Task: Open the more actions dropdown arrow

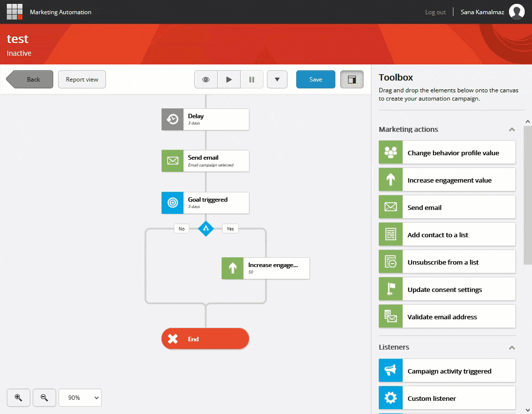Action: [277, 80]
